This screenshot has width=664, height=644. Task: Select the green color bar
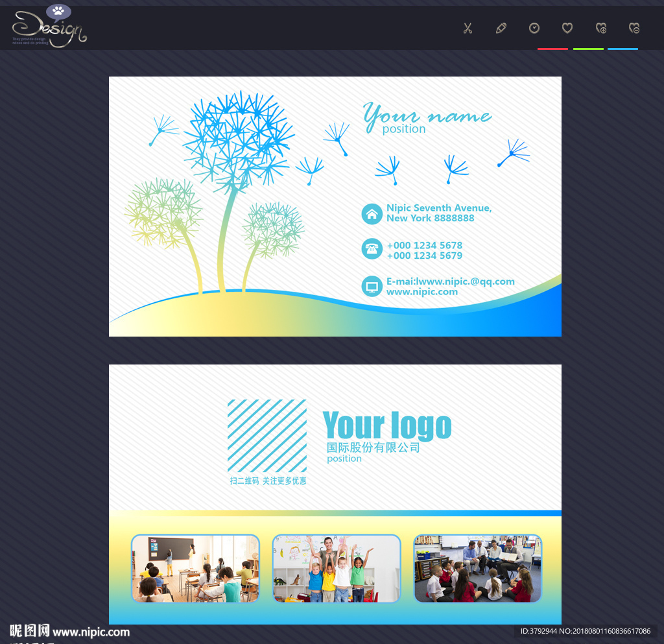(588, 49)
